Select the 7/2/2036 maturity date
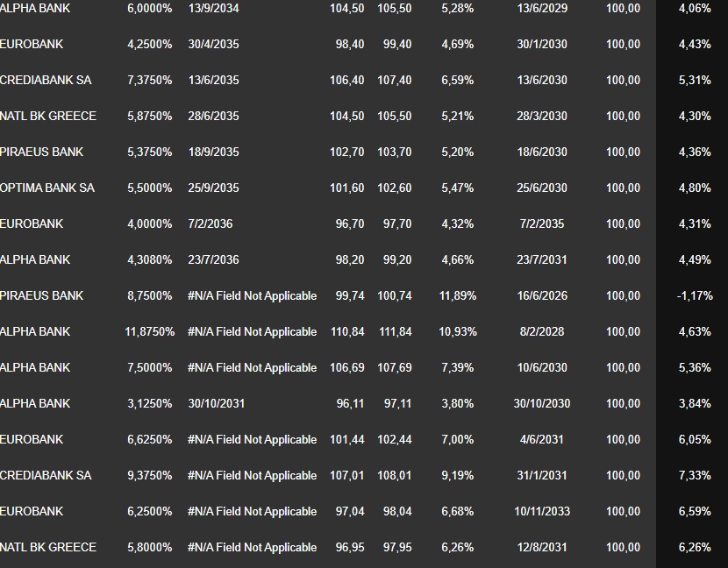 (211, 224)
